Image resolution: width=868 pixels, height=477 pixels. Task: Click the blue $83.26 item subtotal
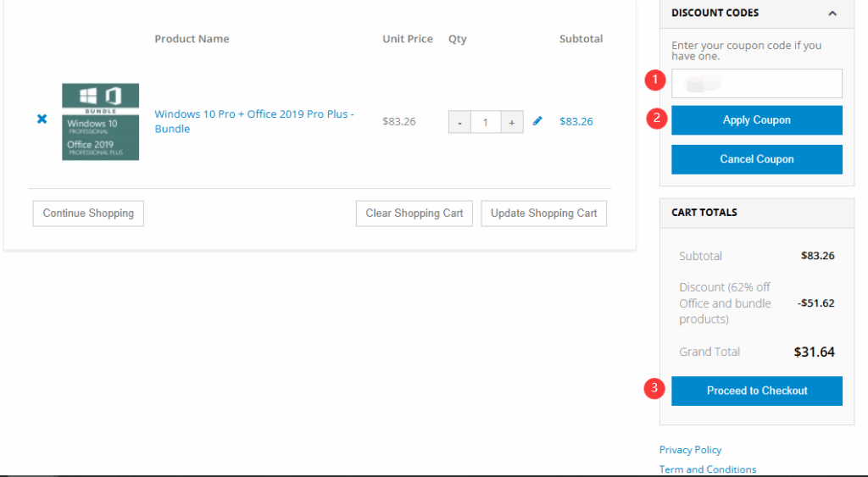click(576, 122)
